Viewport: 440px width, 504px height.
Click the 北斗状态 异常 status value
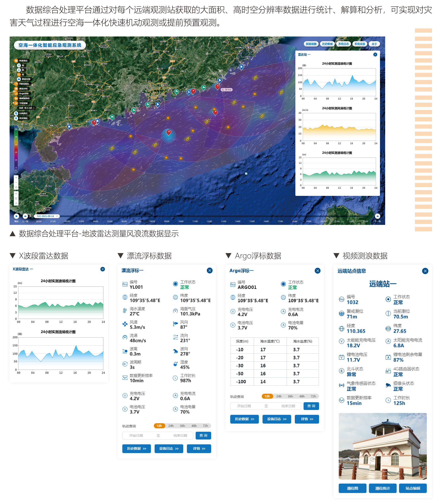pos(351,374)
